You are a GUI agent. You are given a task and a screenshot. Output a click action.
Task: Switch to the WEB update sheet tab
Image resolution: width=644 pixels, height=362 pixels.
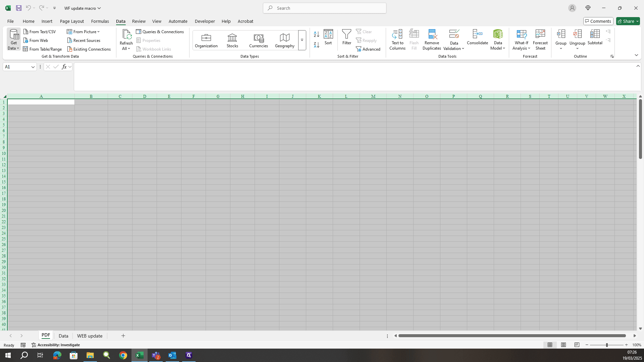pos(90,336)
